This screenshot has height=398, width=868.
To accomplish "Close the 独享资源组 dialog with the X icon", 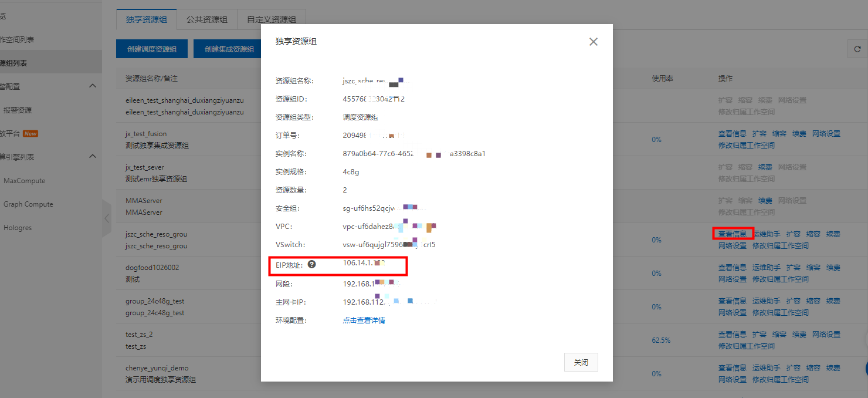I will 594,42.
